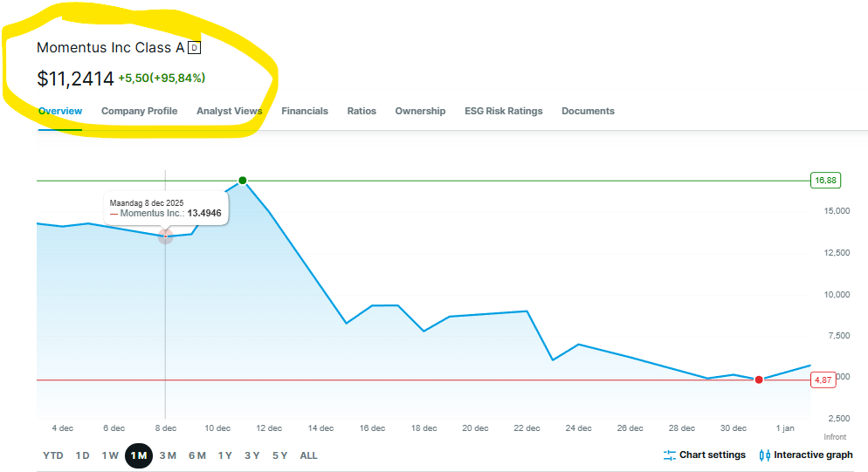Screen dimensions: 868x472
Task: Show the 5Y price history
Action: [279, 455]
